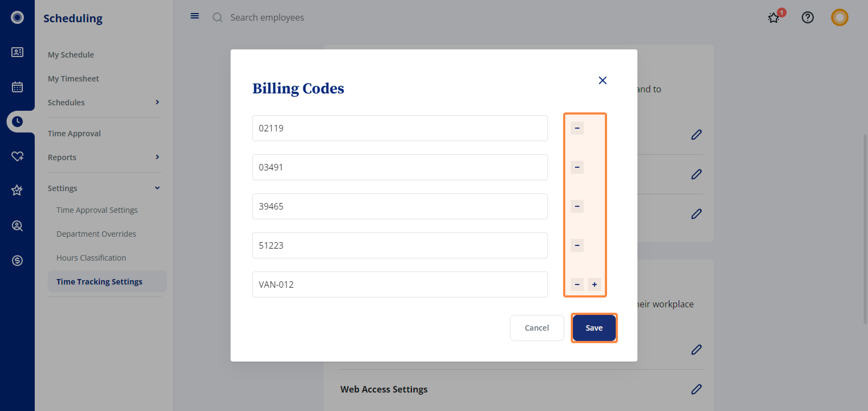The height and width of the screenshot is (411, 868).
Task: Close the Billing Codes dialog
Action: (x=602, y=80)
